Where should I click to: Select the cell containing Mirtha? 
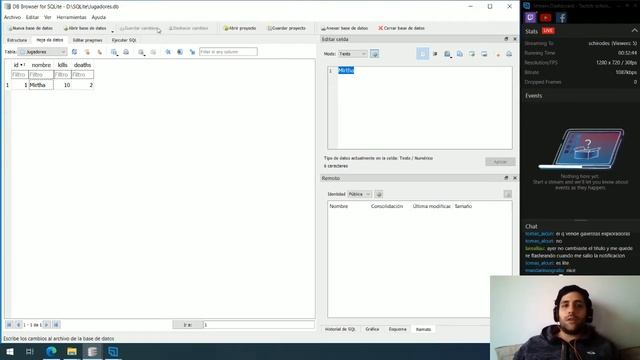coord(41,85)
